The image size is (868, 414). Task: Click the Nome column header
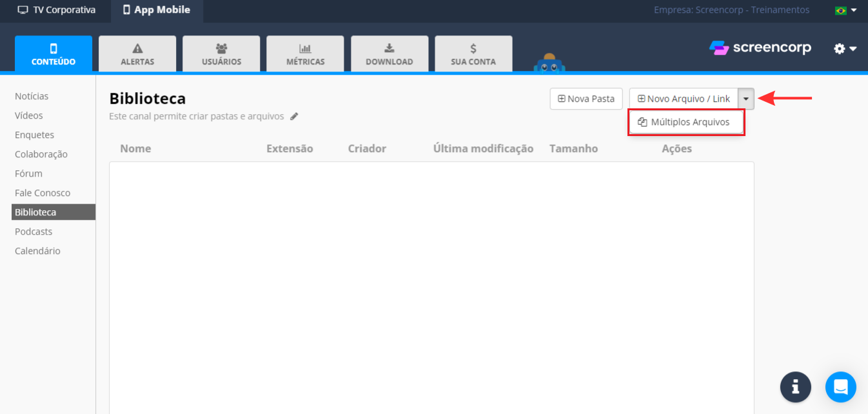135,148
